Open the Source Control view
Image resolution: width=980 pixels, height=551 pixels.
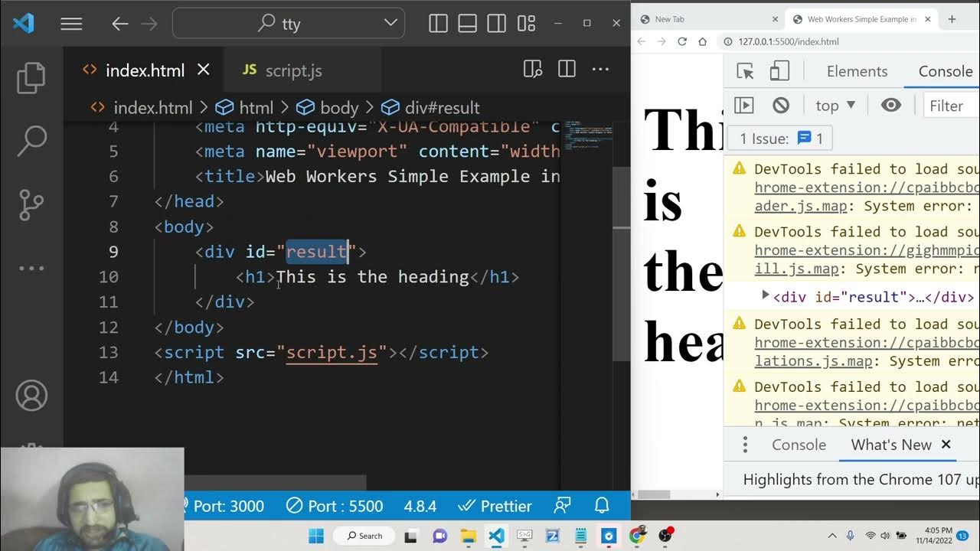point(31,204)
